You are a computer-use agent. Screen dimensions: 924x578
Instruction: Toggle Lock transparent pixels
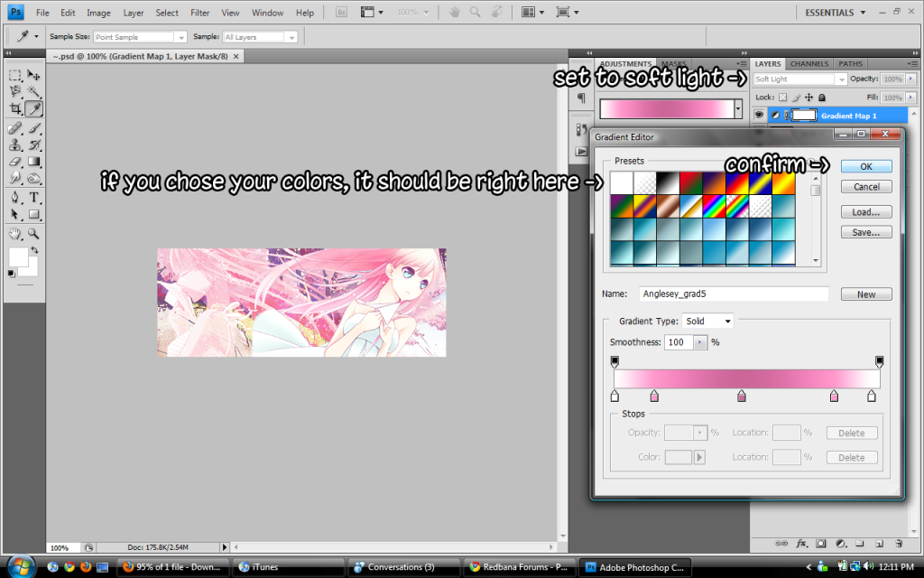point(782,98)
